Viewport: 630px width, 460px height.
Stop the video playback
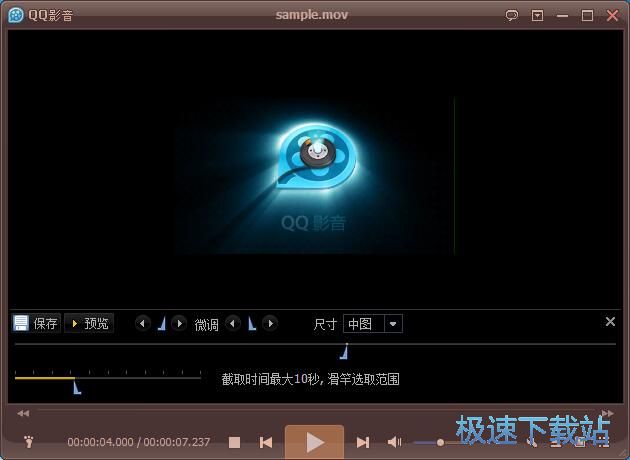click(x=234, y=442)
